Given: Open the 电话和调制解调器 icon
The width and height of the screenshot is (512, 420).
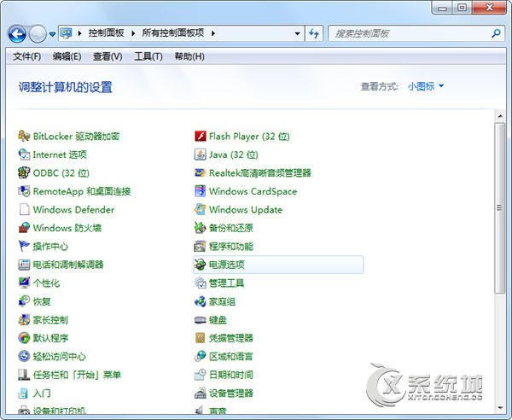Looking at the screenshot, I should point(24,265).
